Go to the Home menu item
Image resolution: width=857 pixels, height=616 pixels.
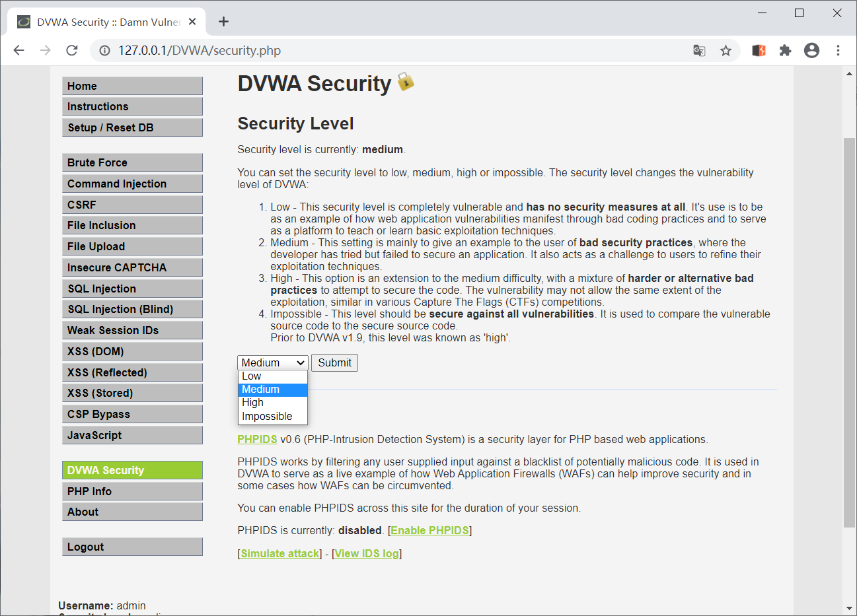tap(132, 86)
